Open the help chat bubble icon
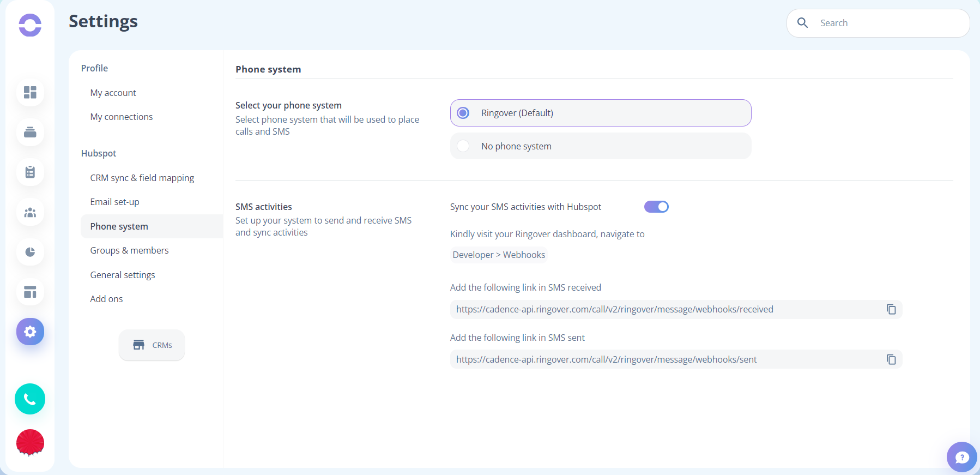The image size is (980, 475). click(962, 457)
